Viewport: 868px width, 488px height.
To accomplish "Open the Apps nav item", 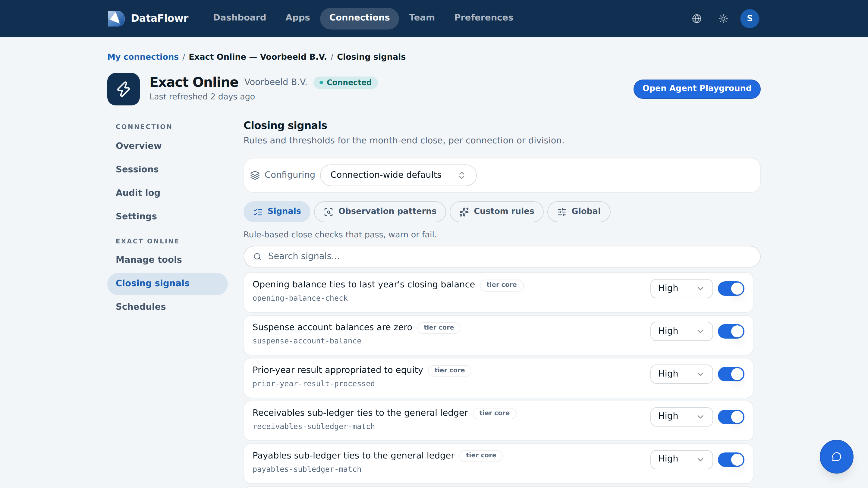I will click(297, 18).
